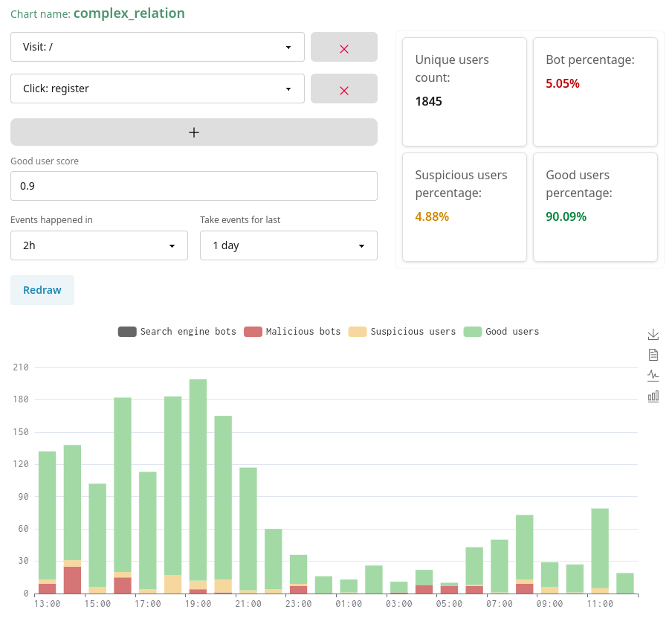Click the Unique users count card
This screenshot has width=672, height=627.
pyautogui.click(x=464, y=92)
